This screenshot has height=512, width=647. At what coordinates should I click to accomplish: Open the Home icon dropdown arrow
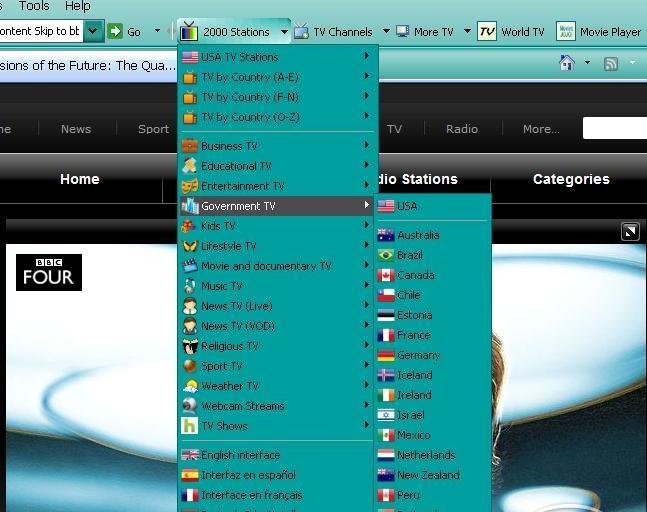[588, 63]
